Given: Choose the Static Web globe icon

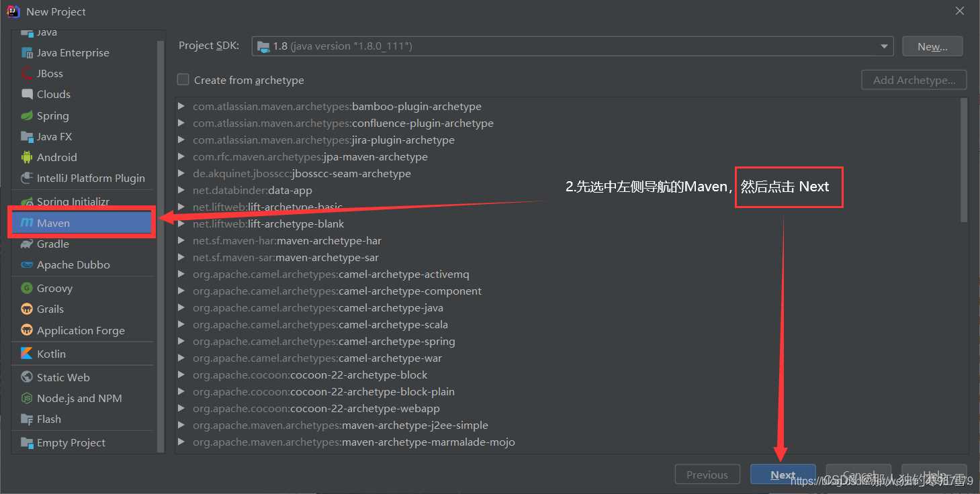Looking at the screenshot, I should [x=27, y=377].
